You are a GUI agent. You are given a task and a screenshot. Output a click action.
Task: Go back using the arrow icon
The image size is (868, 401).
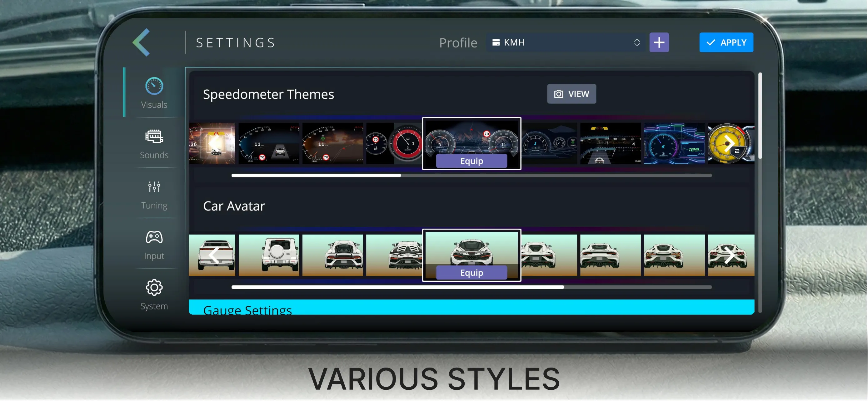pyautogui.click(x=142, y=42)
